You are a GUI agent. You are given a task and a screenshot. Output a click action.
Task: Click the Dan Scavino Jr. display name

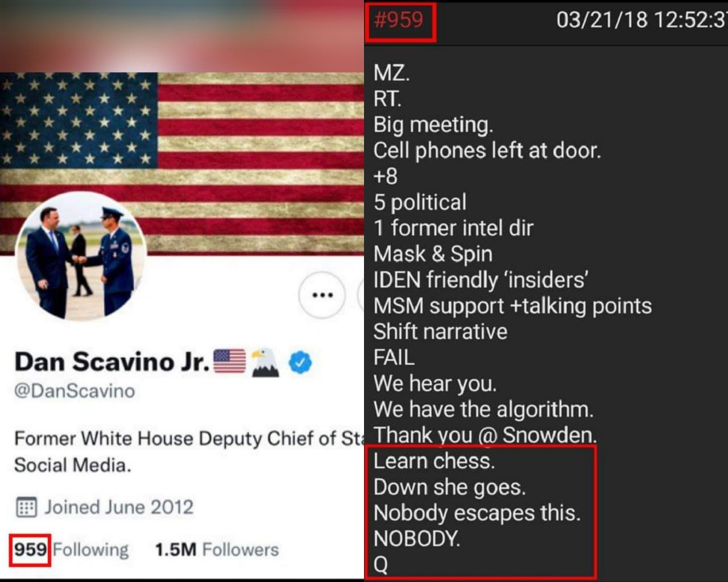[x=112, y=361]
